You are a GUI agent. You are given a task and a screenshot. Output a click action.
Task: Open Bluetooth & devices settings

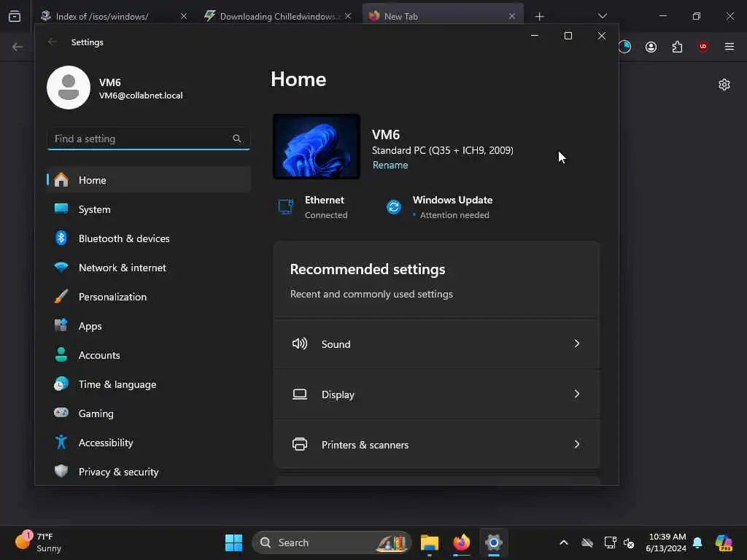pyautogui.click(x=149, y=238)
